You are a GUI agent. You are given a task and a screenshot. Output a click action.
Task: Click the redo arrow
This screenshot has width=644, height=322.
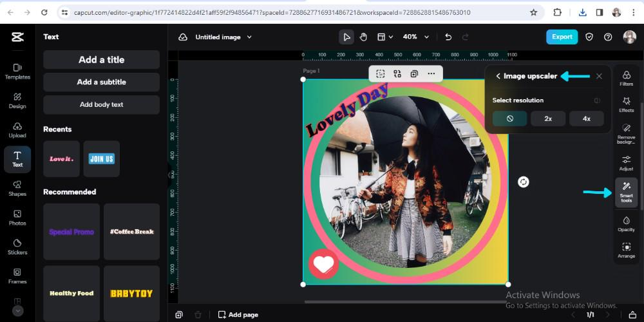click(x=466, y=37)
